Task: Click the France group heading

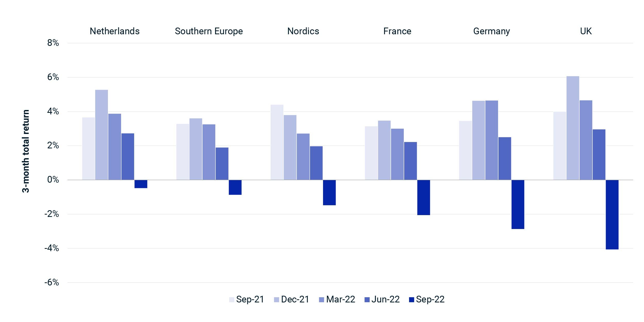Action: [x=397, y=31]
